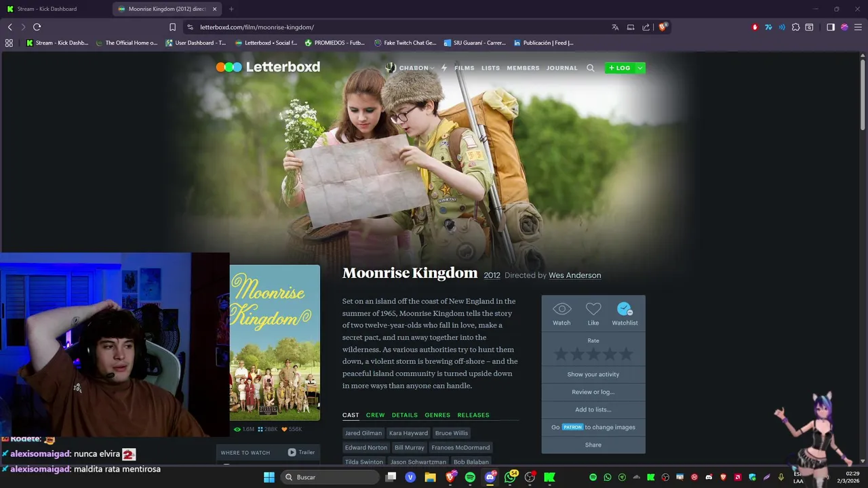The image size is (868, 488).
Task: Click the PATRON badge link
Action: pyautogui.click(x=572, y=427)
